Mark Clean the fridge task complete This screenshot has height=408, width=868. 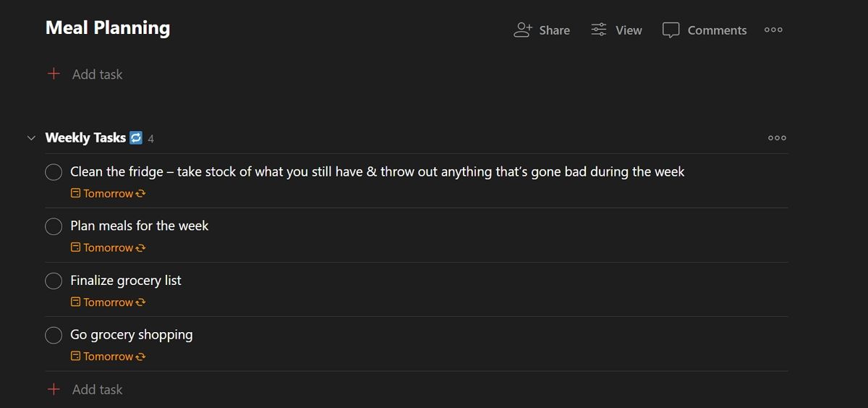54,172
